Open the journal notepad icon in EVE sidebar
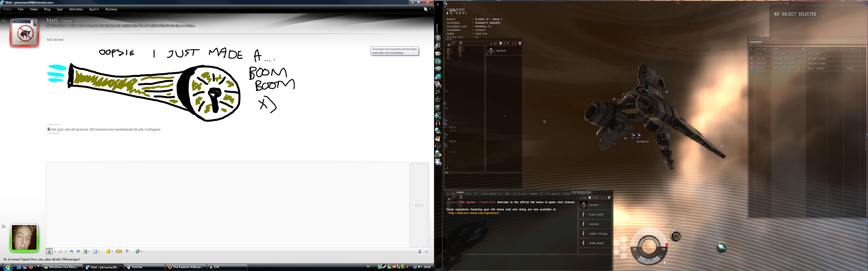Image resolution: width=868 pixels, height=271 pixels. pos(438,139)
